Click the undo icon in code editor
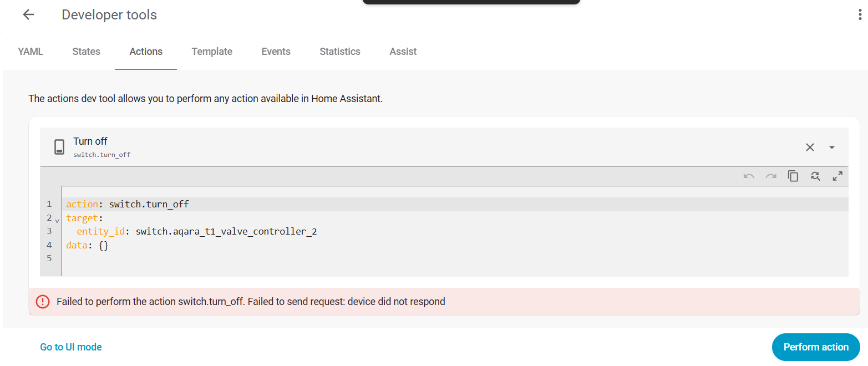868x366 pixels. pyautogui.click(x=749, y=176)
